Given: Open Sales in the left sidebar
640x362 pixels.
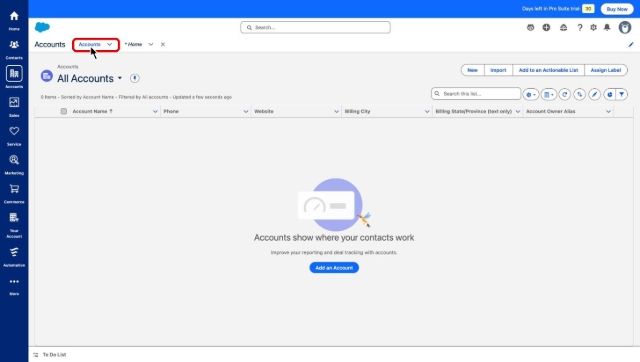Looking at the screenshot, I should click(x=14, y=107).
